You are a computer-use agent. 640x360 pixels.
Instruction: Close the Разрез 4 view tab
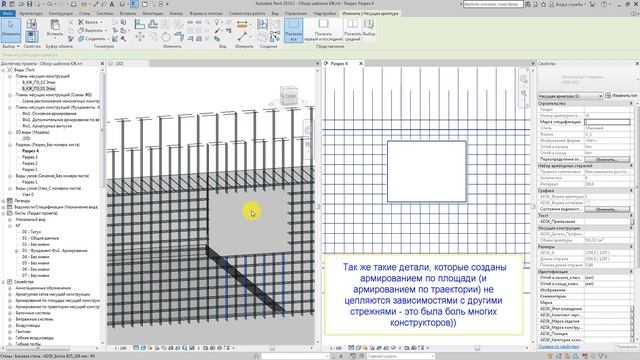pyautogui.click(x=361, y=64)
